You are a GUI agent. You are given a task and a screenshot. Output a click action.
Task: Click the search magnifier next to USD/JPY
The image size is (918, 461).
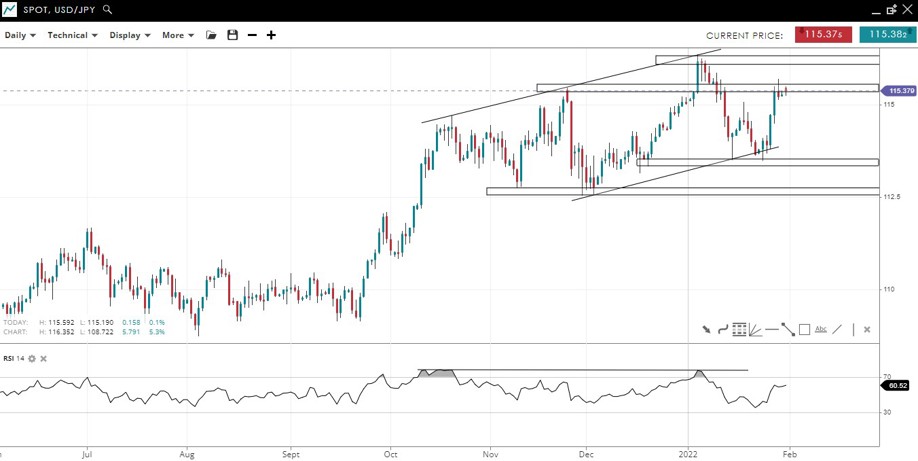[x=108, y=9]
